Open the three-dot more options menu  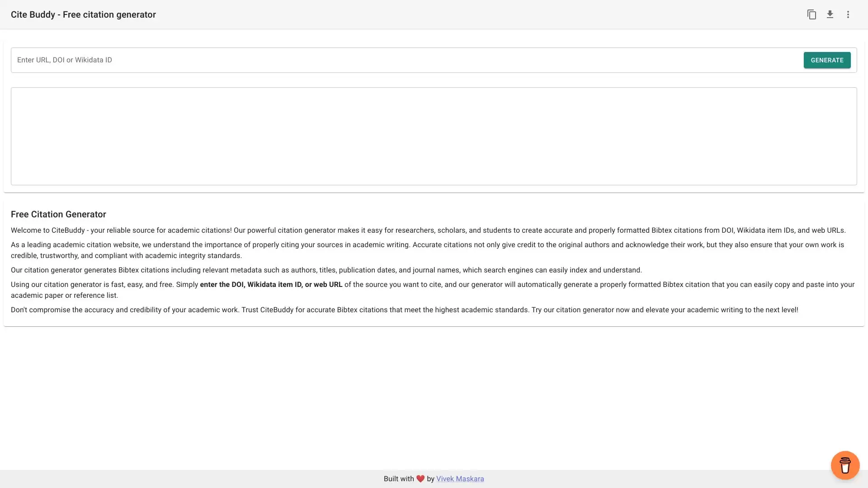pos(848,14)
